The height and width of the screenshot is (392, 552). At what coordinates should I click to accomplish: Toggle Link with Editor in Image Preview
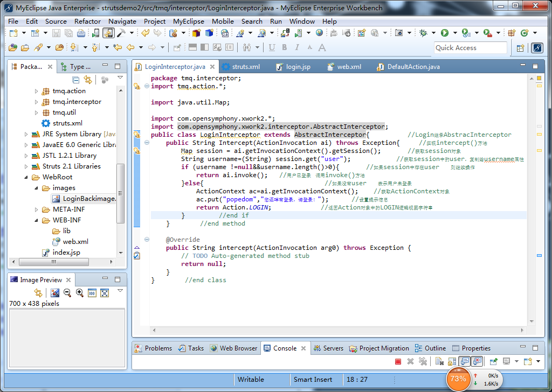pos(38,292)
